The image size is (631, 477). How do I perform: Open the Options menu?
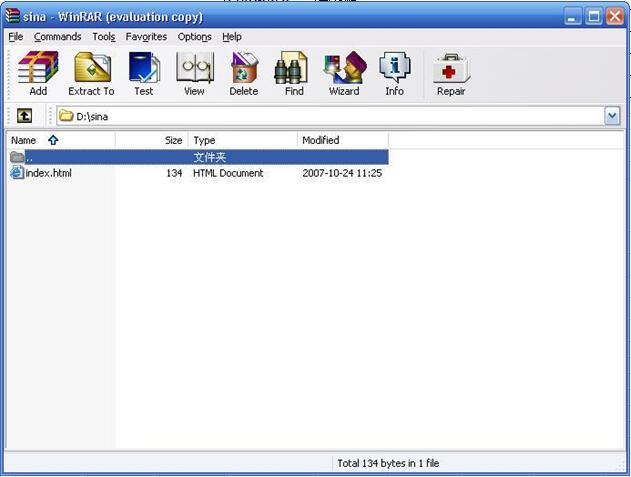[194, 37]
